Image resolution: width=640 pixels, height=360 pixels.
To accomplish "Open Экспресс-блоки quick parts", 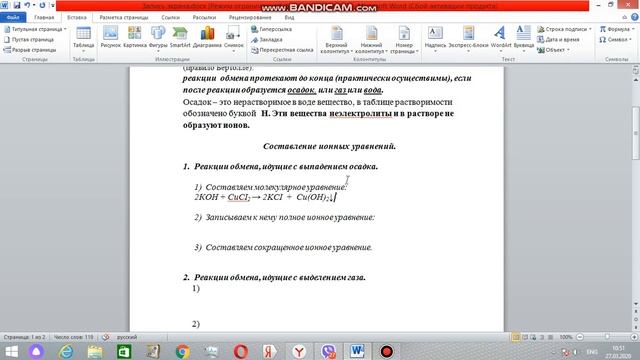I will [468, 39].
